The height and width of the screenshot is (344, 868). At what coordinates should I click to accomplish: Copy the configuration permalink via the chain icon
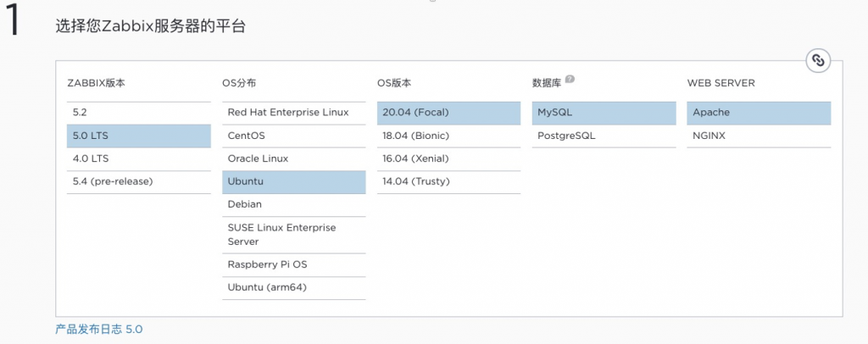click(818, 60)
